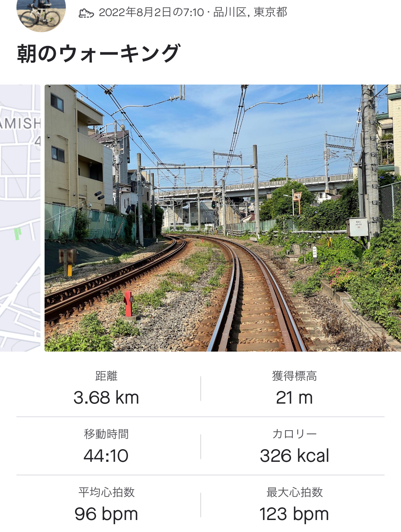Select the カロリー 326 kcal stat

(x=294, y=446)
